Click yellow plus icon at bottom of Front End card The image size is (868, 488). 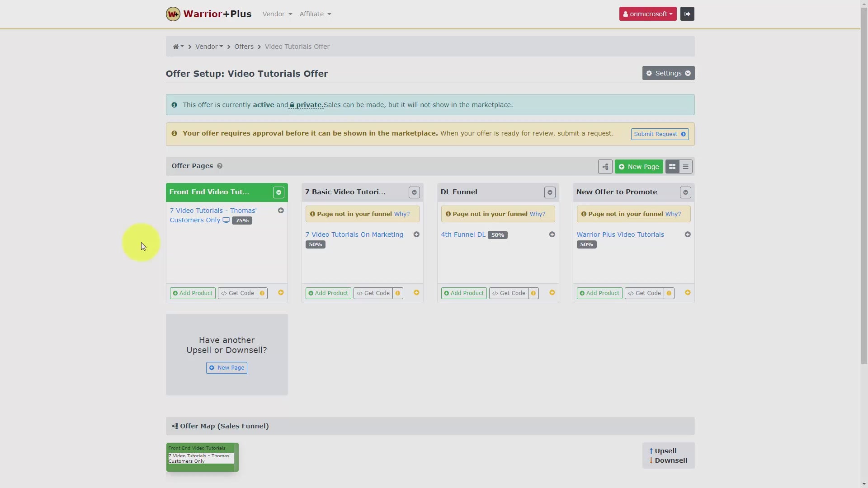pos(281,293)
